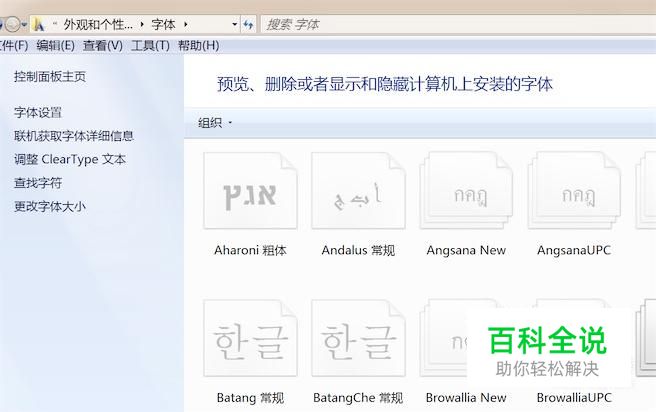Open the 查看(V) menu

tap(102, 46)
